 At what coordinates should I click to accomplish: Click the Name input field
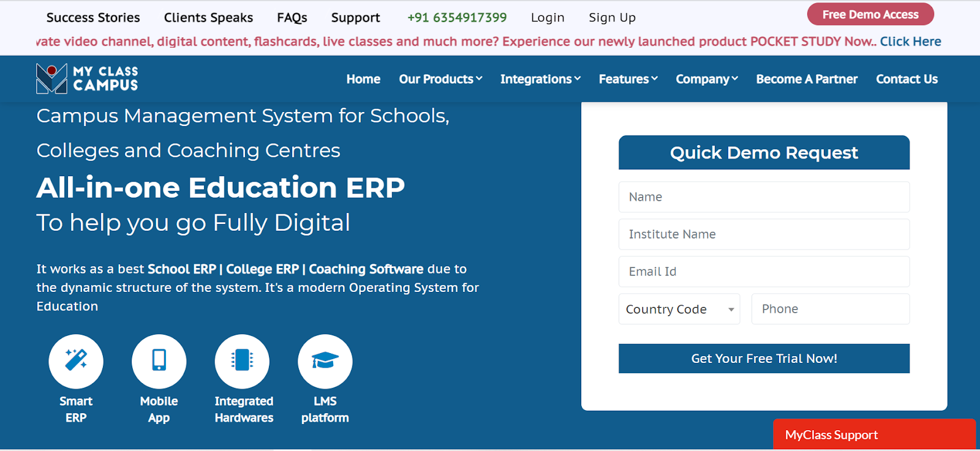(x=764, y=197)
